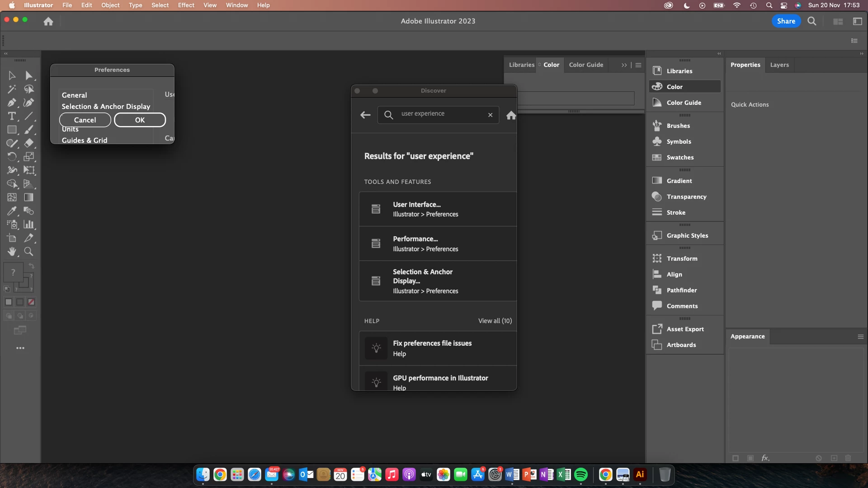The width and height of the screenshot is (868, 488).
Task: Click View all (10) help results
Action: 495,321
